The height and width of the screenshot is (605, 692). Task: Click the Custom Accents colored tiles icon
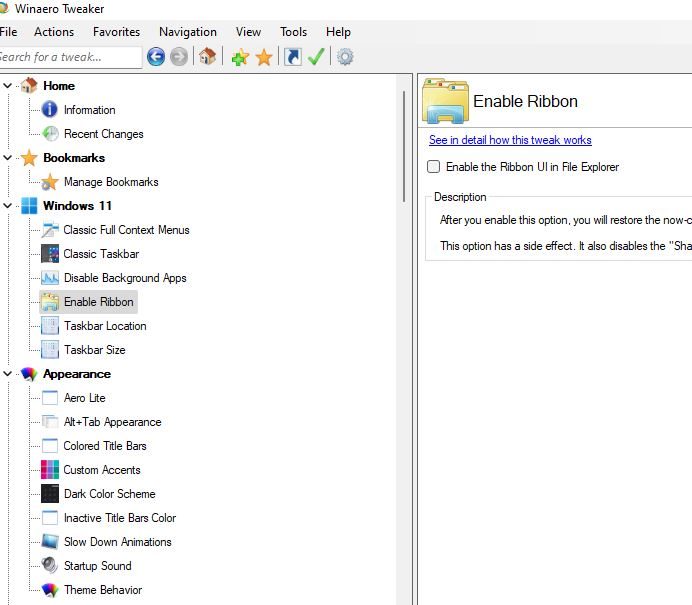pyautogui.click(x=50, y=470)
